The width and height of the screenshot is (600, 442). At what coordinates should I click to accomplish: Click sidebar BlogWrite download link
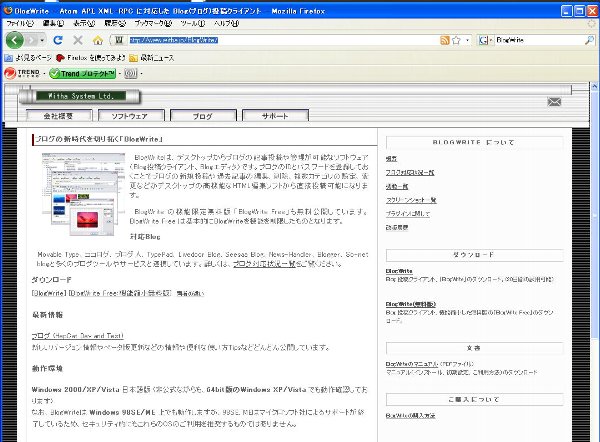[x=399, y=271]
